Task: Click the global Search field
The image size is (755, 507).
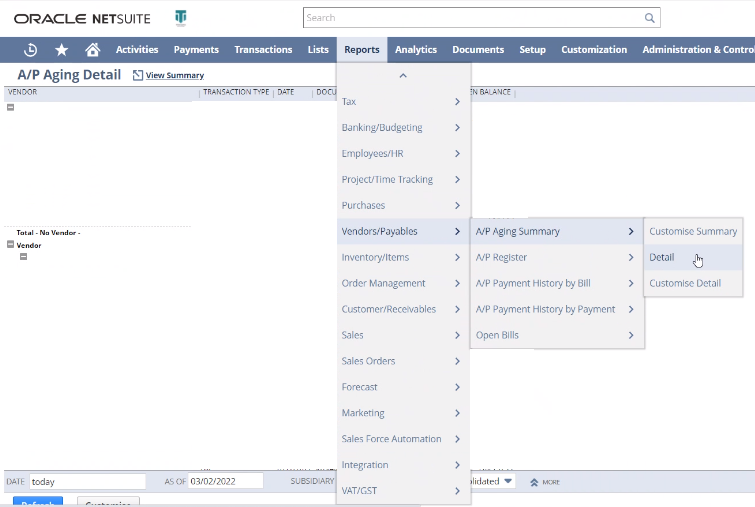Action: click(x=482, y=18)
